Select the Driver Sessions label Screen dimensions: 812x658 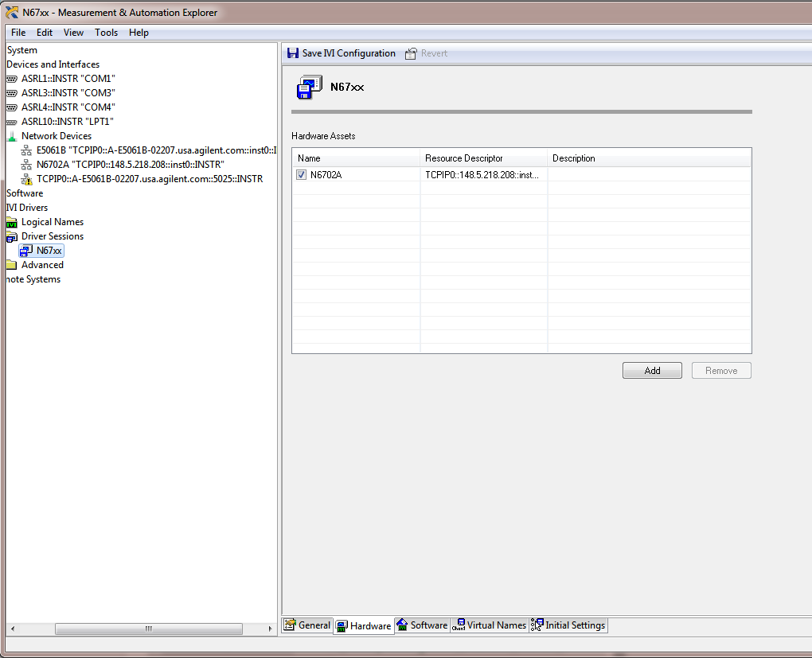point(53,236)
